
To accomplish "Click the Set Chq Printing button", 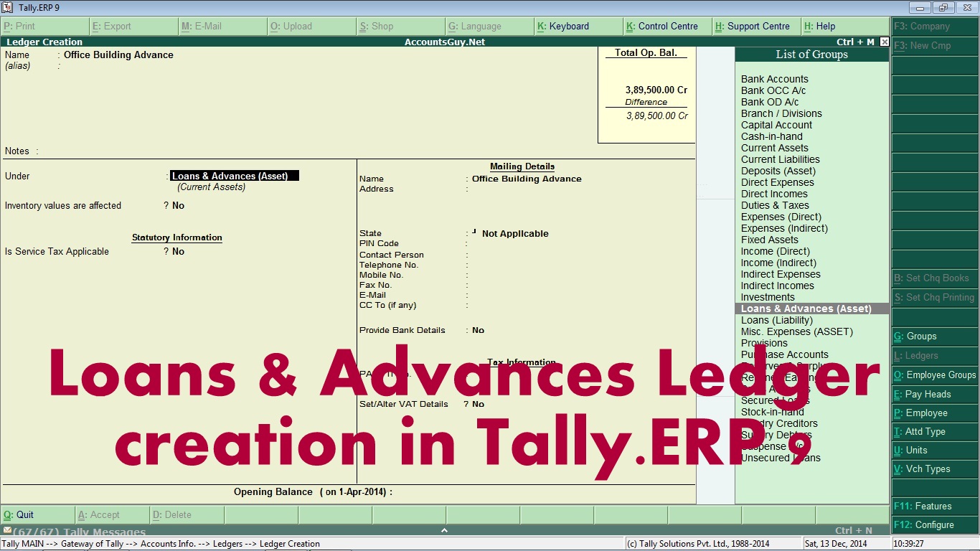I will (935, 298).
